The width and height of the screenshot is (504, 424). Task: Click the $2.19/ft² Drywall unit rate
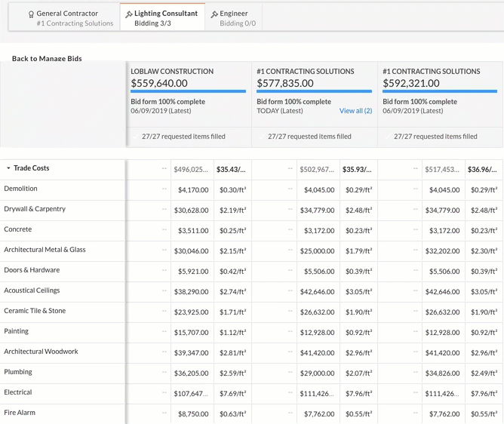[x=232, y=210]
